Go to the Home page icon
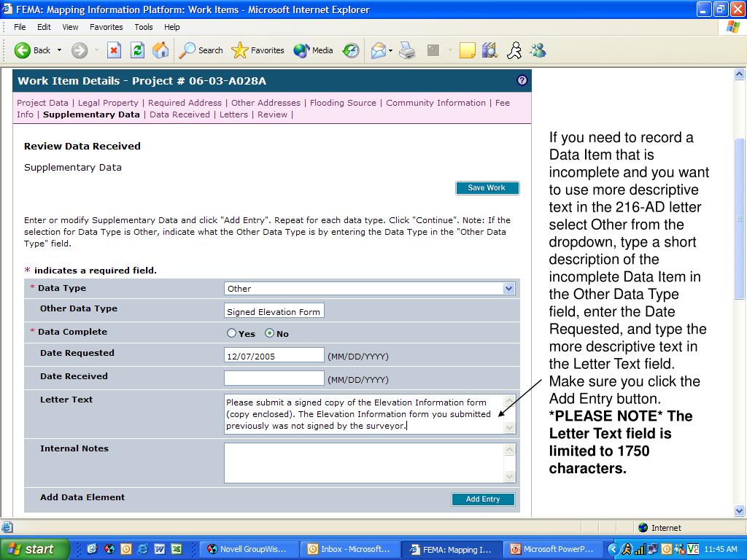The width and height of the screenshot is (747, 560). 160,50
